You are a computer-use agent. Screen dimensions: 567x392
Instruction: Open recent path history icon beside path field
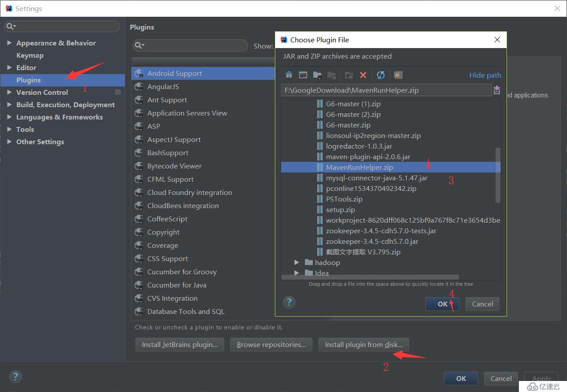pyautogui.click(x=497, y=90)
